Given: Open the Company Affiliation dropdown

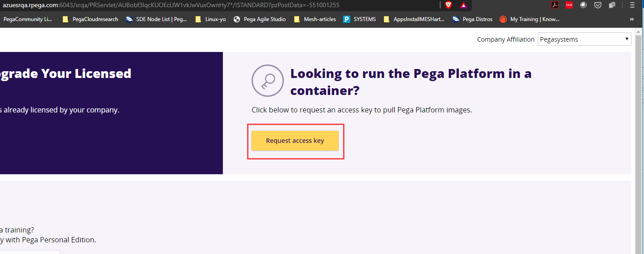Looking at the screenshot, I should [x=584, y=39].
